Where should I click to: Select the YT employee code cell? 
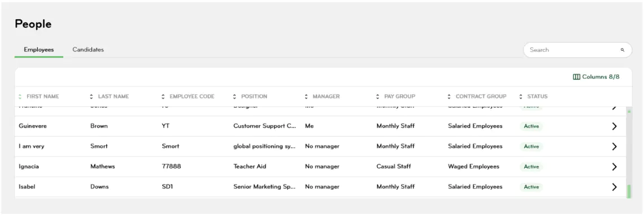click(x=166, y=126)
